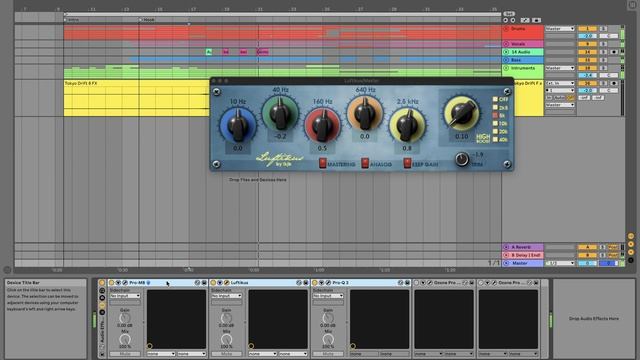Click the Luftikus hot-swap preset icon

pos(299,282)
